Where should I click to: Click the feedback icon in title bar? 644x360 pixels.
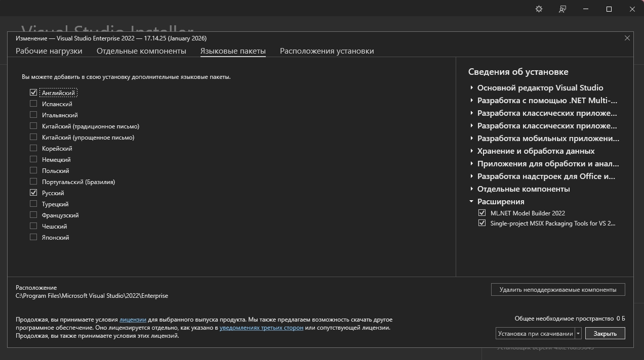click(562, 9)
